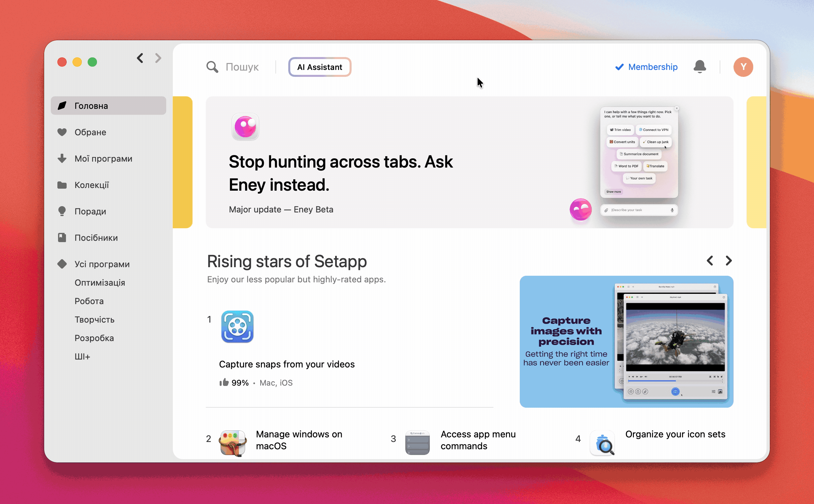Viewport: 814px width, 504px height.
Task: Click the "Rising stars of Setapp" heading
Action: 287,261
